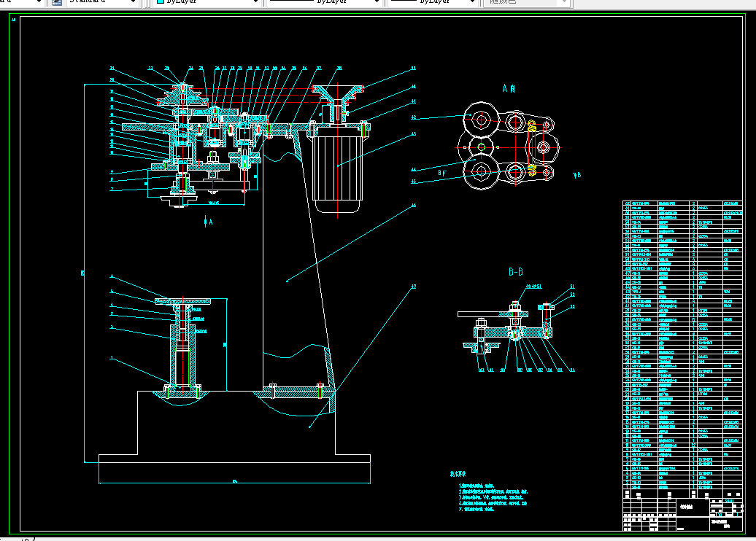The height and width of the screenshot is (541, 756).
Task: Click the technical requirements notes block
Action: pos(489,492)
